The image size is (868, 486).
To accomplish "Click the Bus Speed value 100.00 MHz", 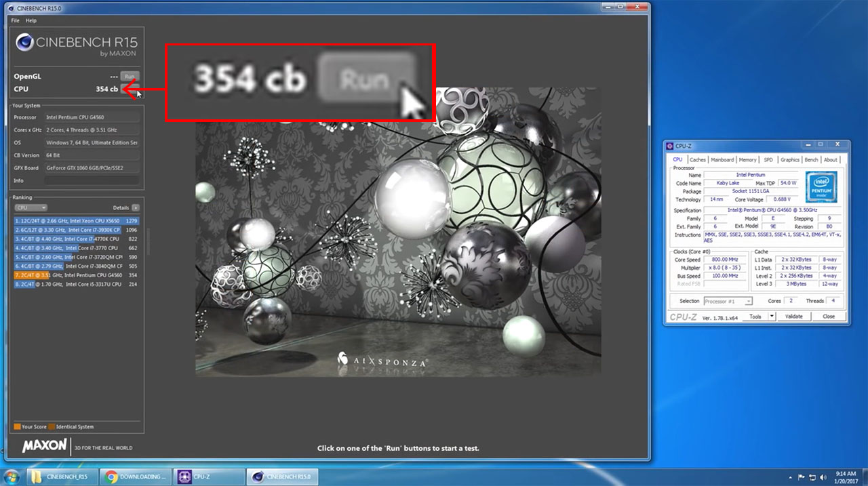I will 726,276.
